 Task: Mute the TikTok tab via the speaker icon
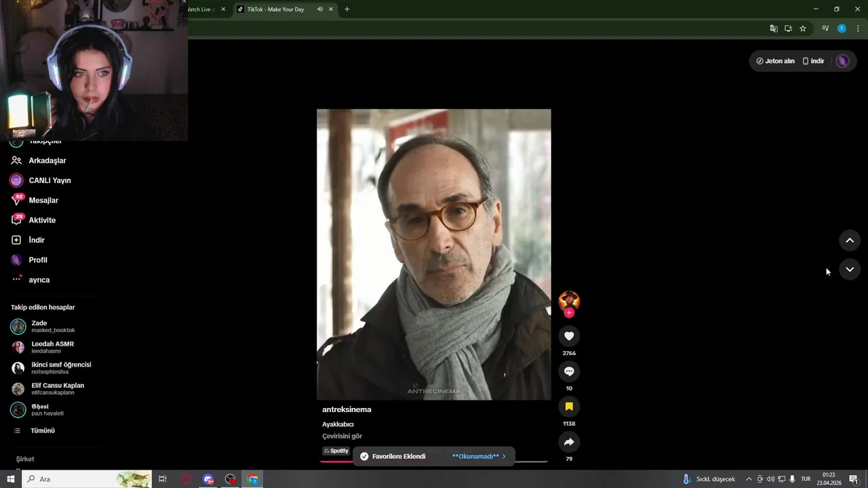pyautogui.click(x=319, y=9)
